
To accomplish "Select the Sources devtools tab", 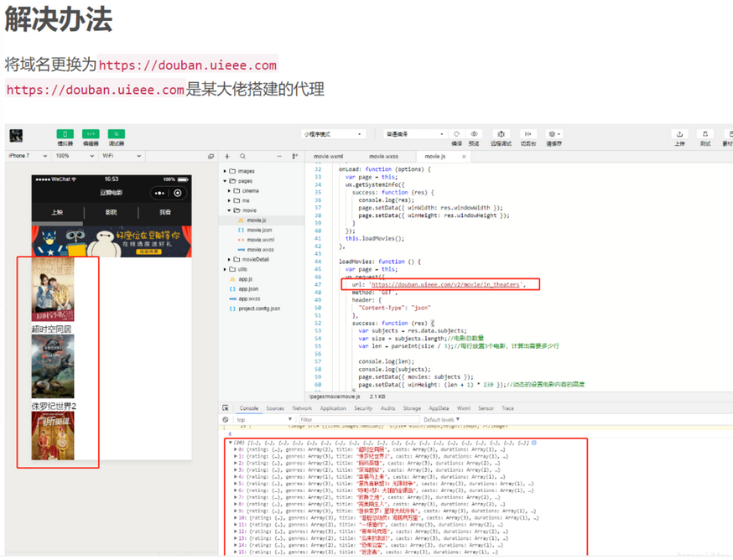I will [x=275, y=408].
